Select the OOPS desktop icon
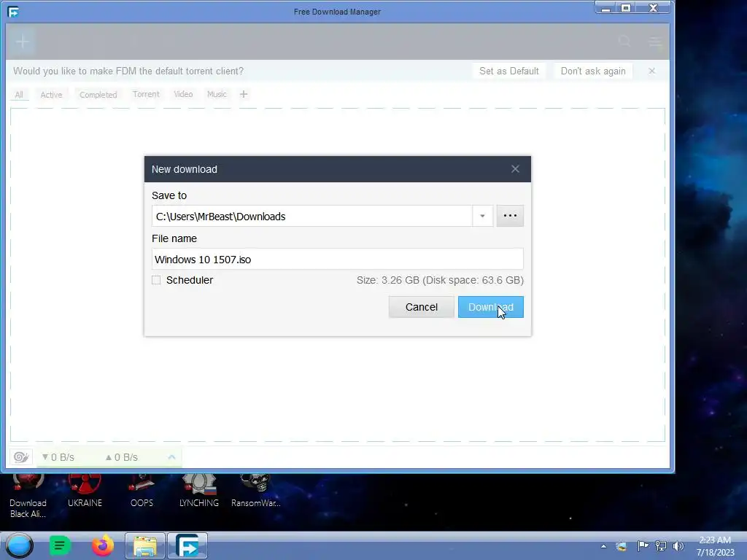 click(142, 491)
